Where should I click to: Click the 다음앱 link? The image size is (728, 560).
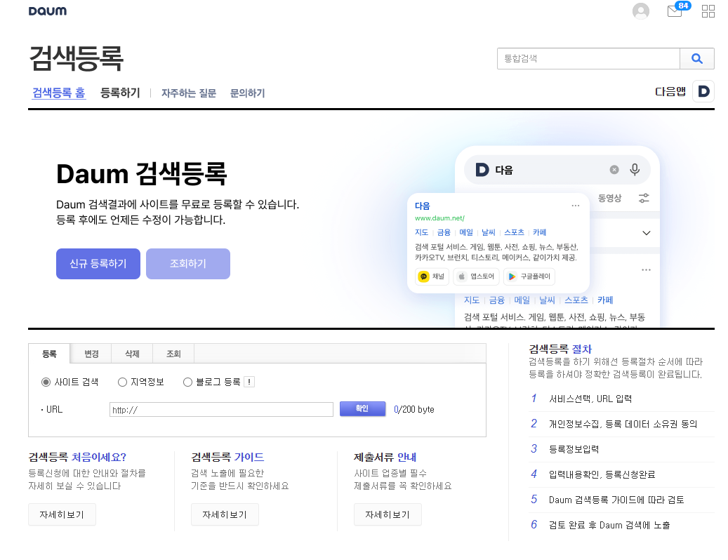pyautogui.click(x=670, y=91)
